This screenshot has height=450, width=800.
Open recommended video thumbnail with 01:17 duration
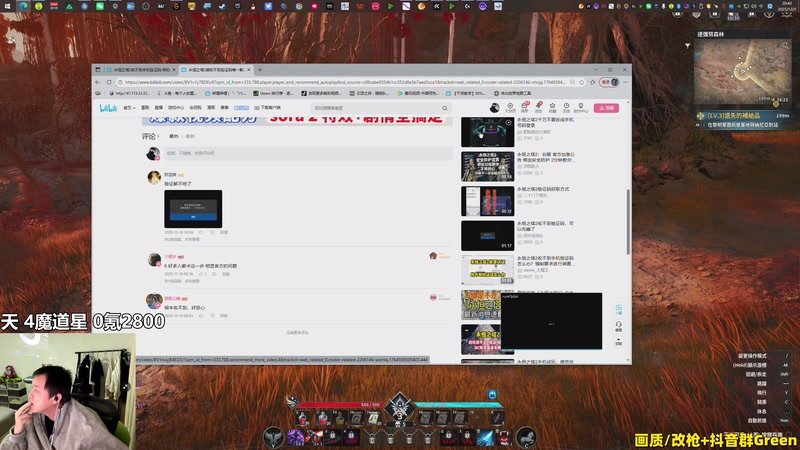click(488, 236)
